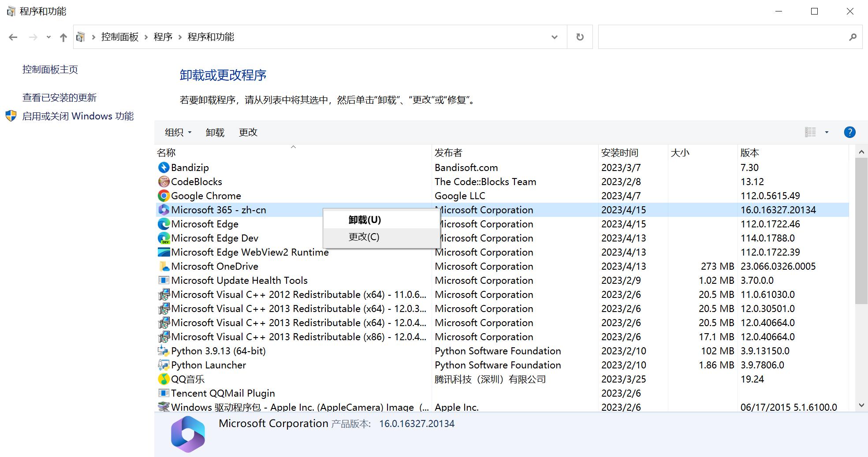The width and height of the screenshot is (868, 457).
Task: Sort by 安装时间 column header
Action: [x=633, y=152]
